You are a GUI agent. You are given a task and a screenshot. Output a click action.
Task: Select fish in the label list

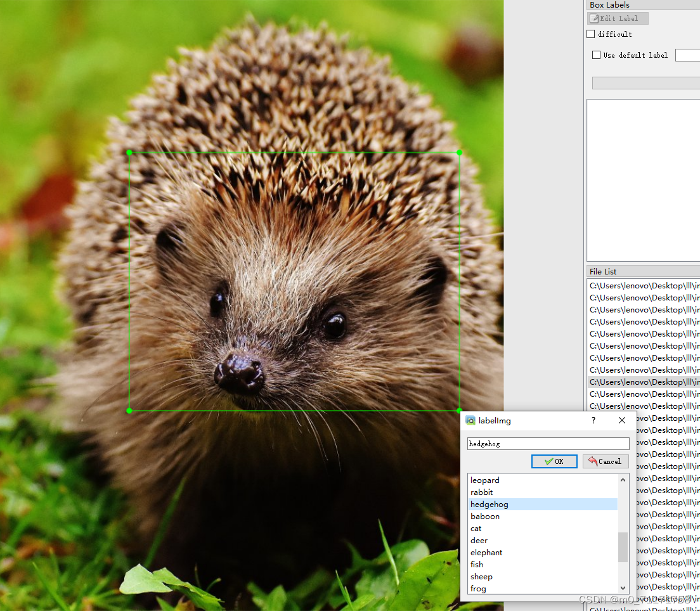click(543, 565)
